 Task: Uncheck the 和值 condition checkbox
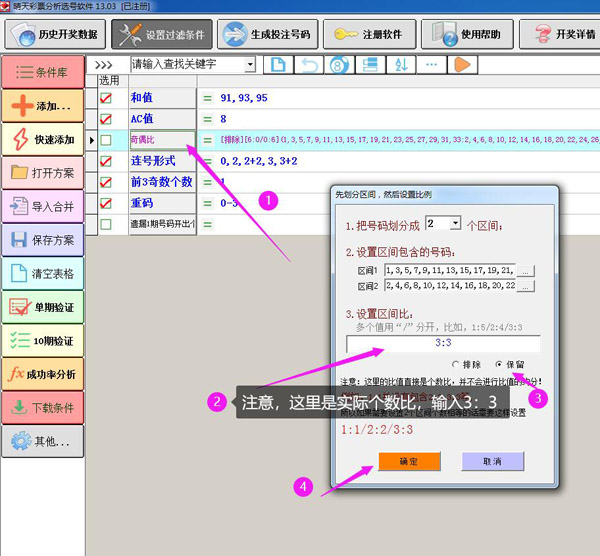(x=106, y=98)
